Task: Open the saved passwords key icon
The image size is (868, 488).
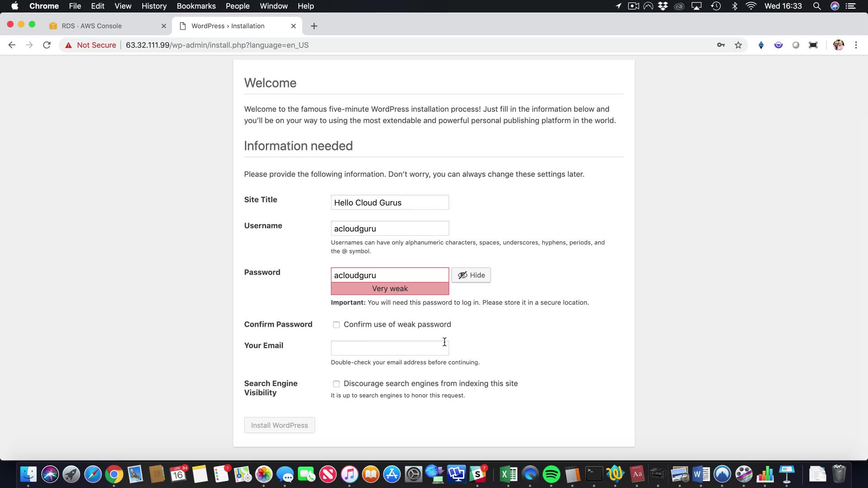Action: click(x=721, y=45)
